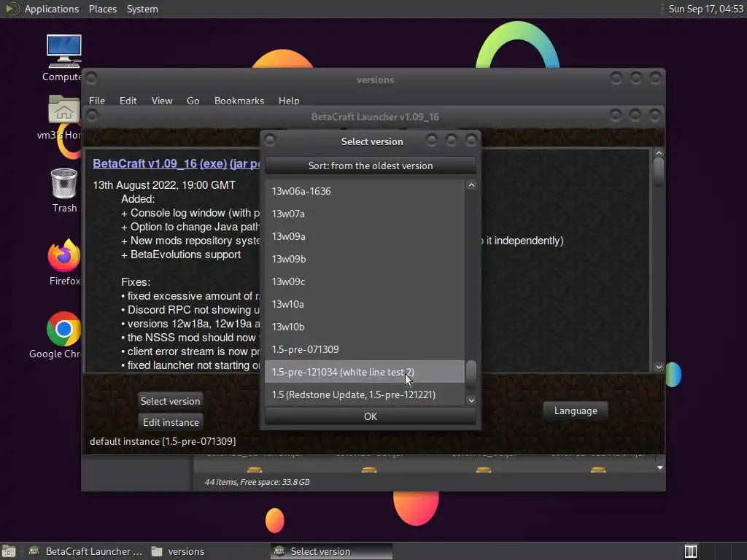This screenshot has height=560, width=747.
Task: Select version 1.5-pre-071309
Action: [365, 349]
